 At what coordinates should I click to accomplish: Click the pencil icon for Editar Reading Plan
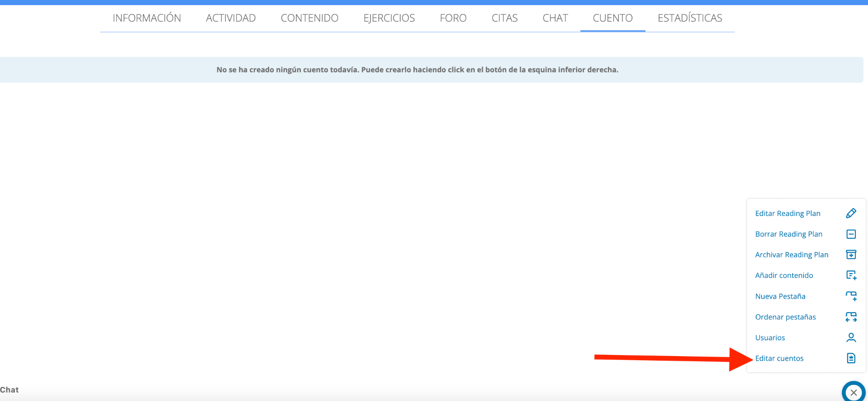click(x=851, y=213)
